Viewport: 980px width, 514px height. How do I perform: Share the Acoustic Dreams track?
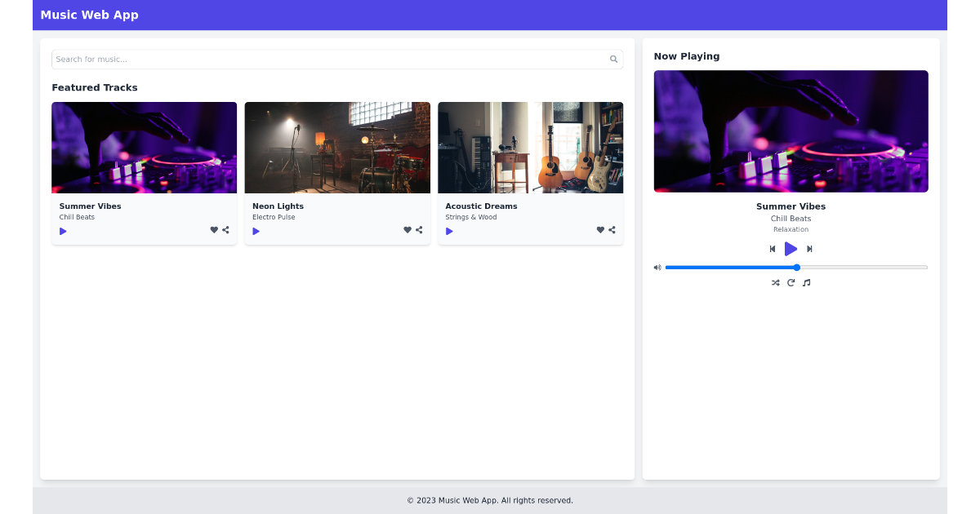tap(610, 230)
